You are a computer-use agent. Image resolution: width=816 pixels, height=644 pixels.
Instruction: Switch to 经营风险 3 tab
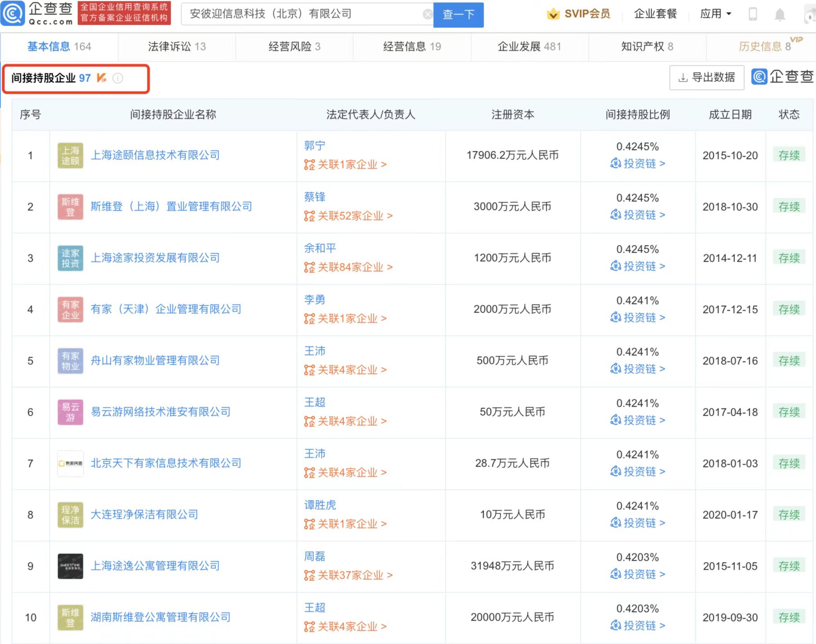pos(295,46)
